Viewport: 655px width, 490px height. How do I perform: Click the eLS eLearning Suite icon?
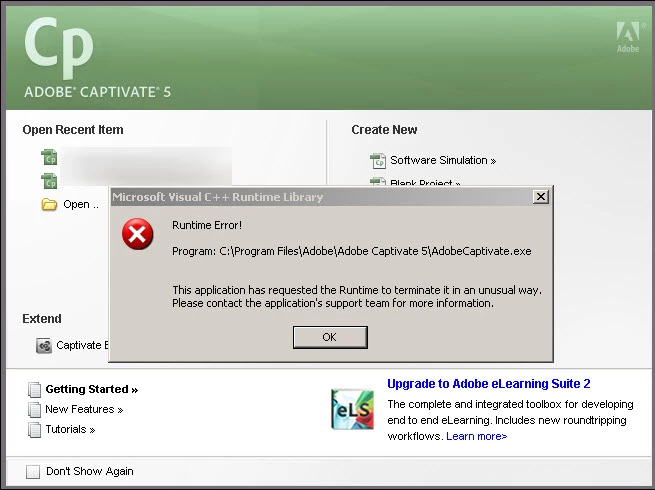pyautogui.click(x=352, y=409)
